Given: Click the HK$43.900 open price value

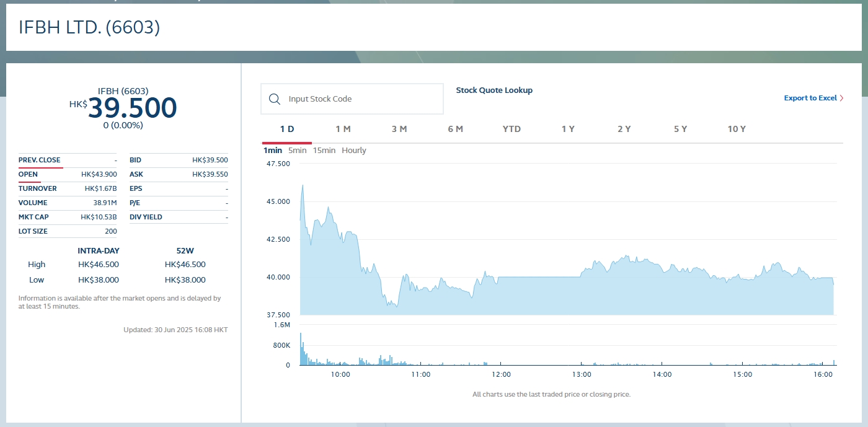Looking at the screenshot, I should tap(99, 174).
